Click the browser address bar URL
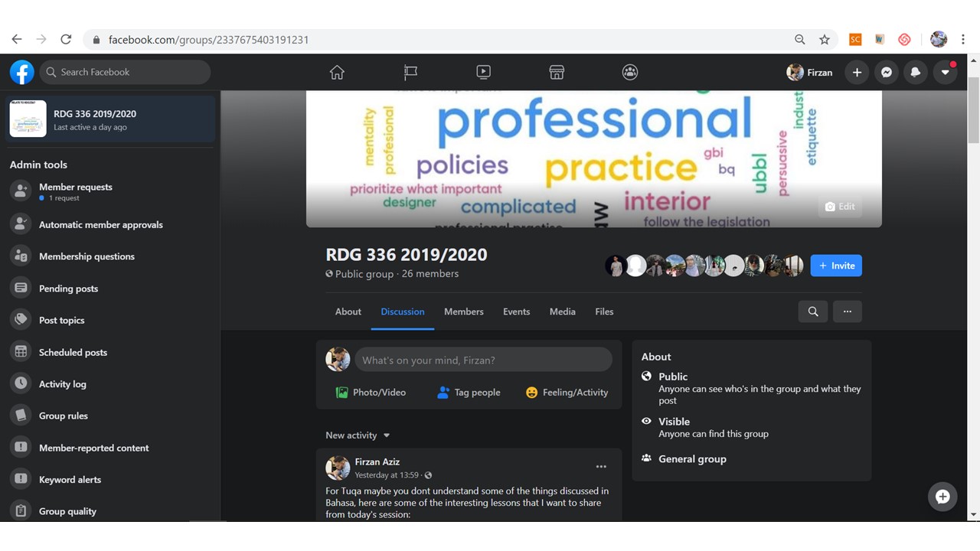Viewport: 980px width, 551px height. (208, 40)
